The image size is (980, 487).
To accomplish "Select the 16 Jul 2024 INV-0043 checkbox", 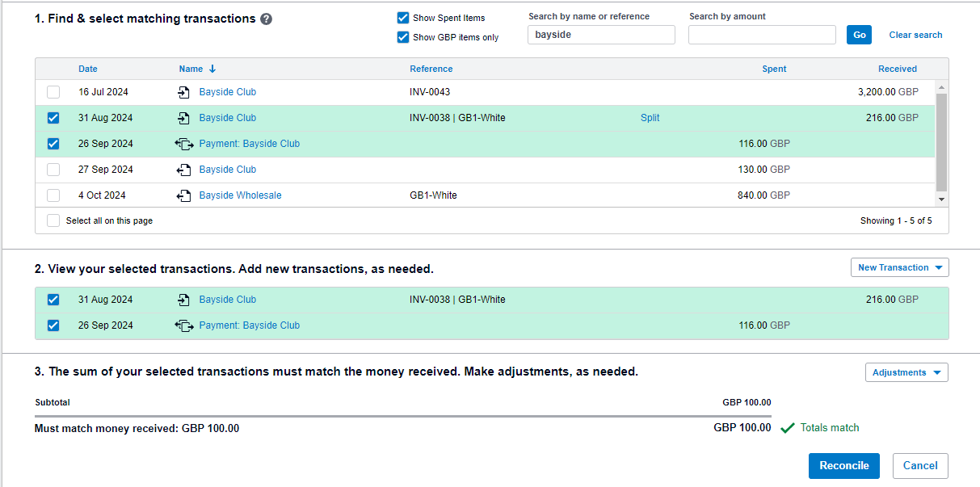I will pos(53,92).
